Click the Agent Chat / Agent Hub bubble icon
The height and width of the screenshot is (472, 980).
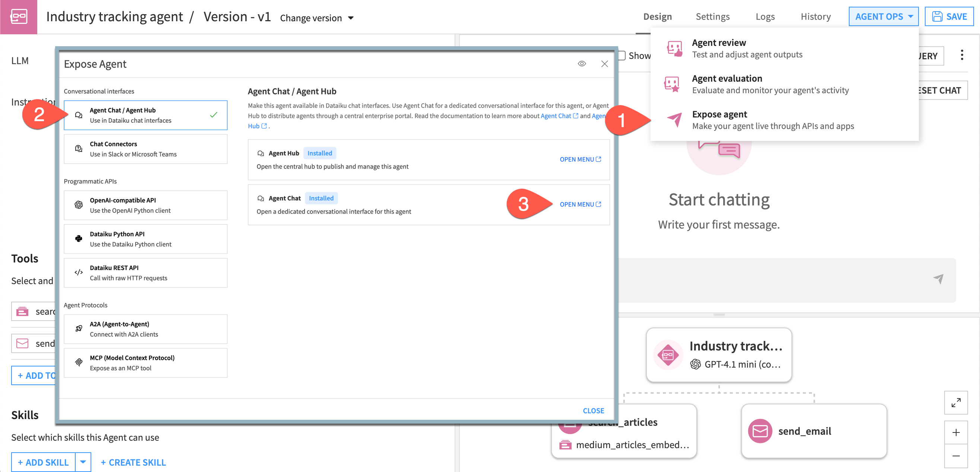78,115
